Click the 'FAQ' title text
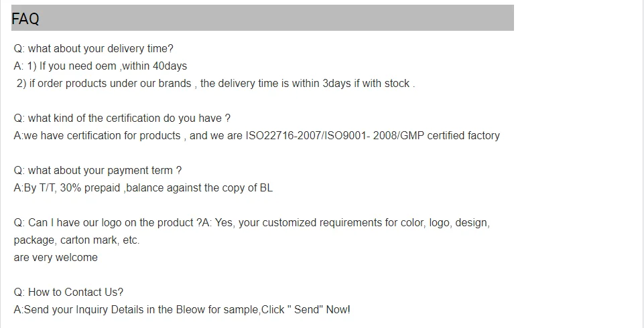 pyautogui.click(x=25, y=19)
